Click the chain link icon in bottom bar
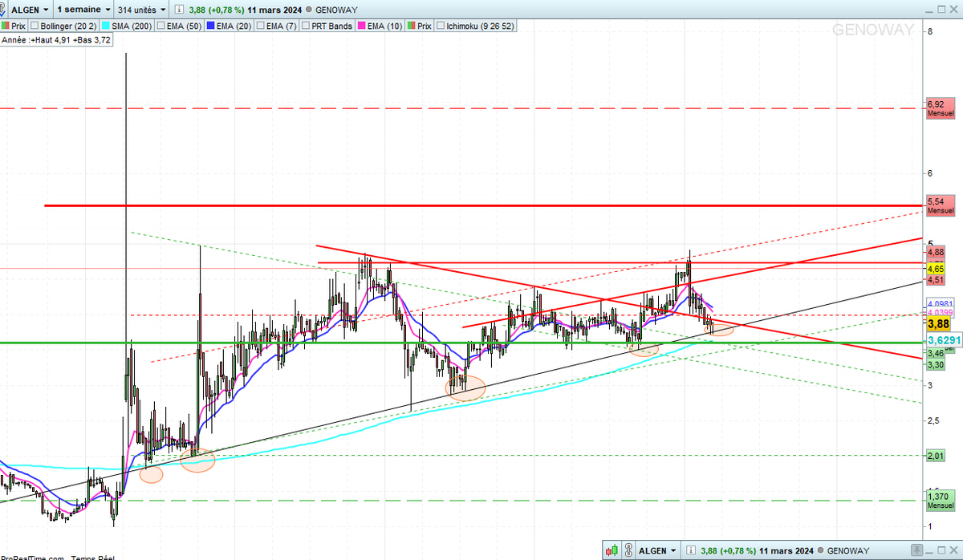 [x=628, y=550]
